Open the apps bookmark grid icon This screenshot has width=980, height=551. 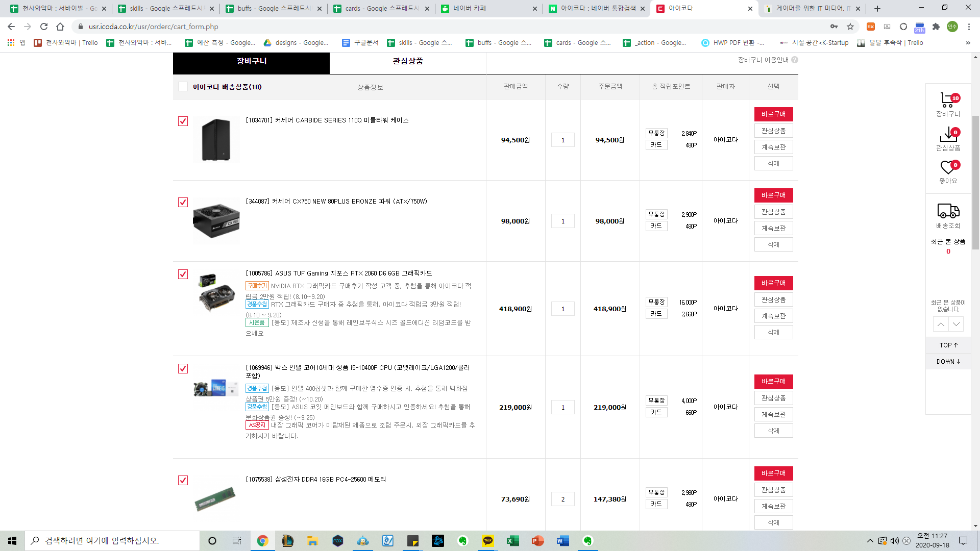click(11, 43)
